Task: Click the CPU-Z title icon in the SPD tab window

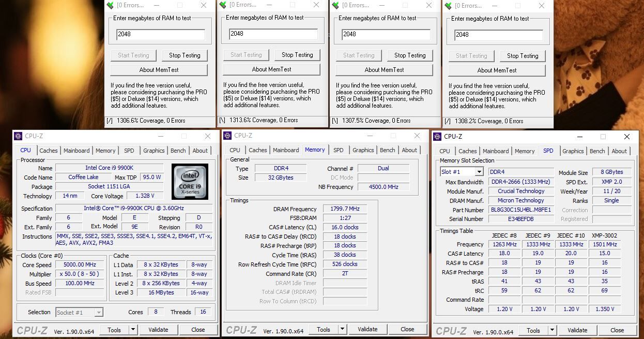Action: tap(437, 137)
